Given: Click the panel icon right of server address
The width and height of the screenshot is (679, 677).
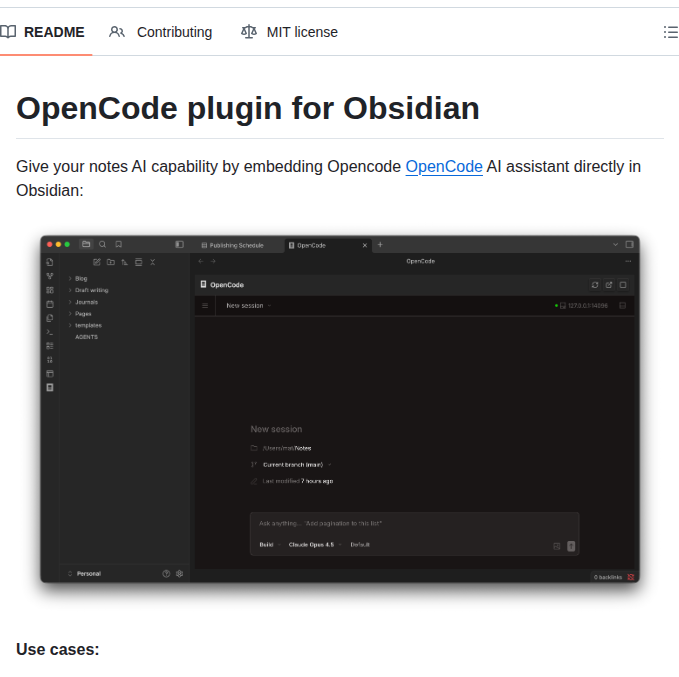Looking at the screenshot, I should point(623,306).
